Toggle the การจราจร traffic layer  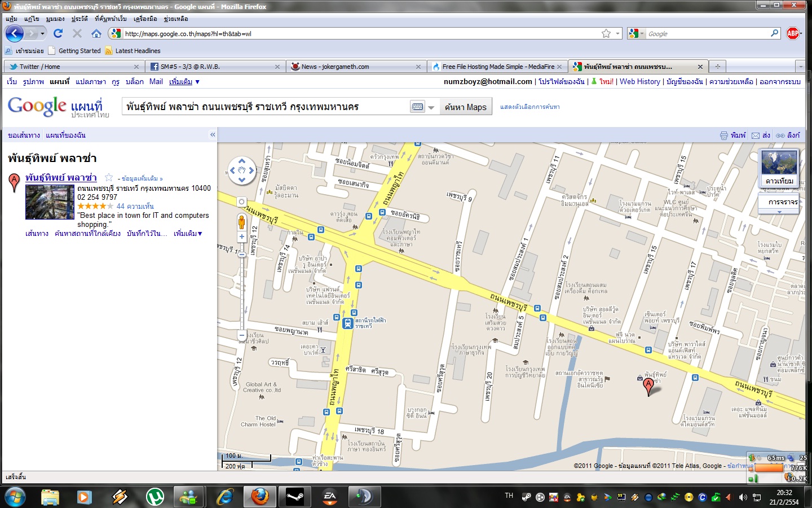tap(779, 202)
